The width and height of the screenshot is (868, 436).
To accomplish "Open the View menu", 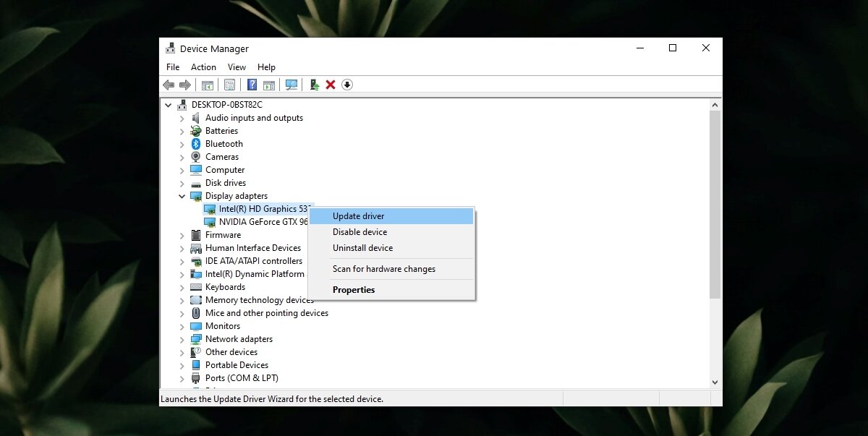I will (x=237, y=67).
